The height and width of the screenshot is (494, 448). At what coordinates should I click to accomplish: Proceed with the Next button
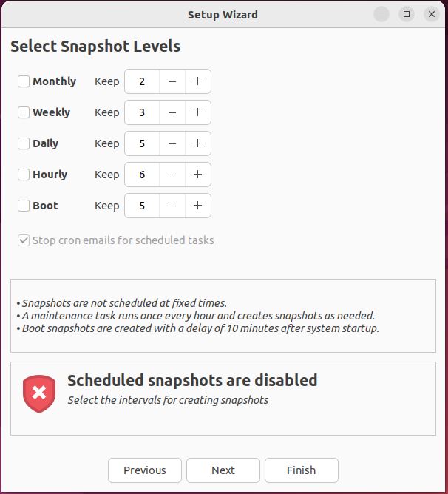(x=223, y=470)
